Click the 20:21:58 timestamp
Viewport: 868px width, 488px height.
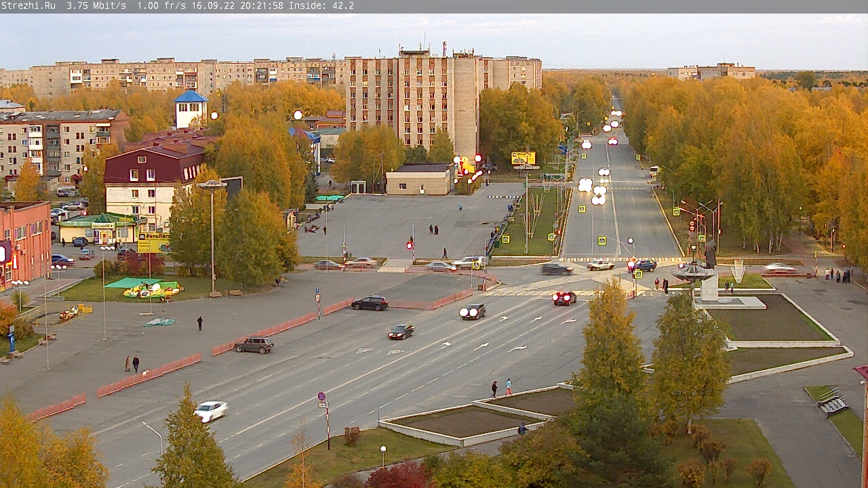(262, 5)
